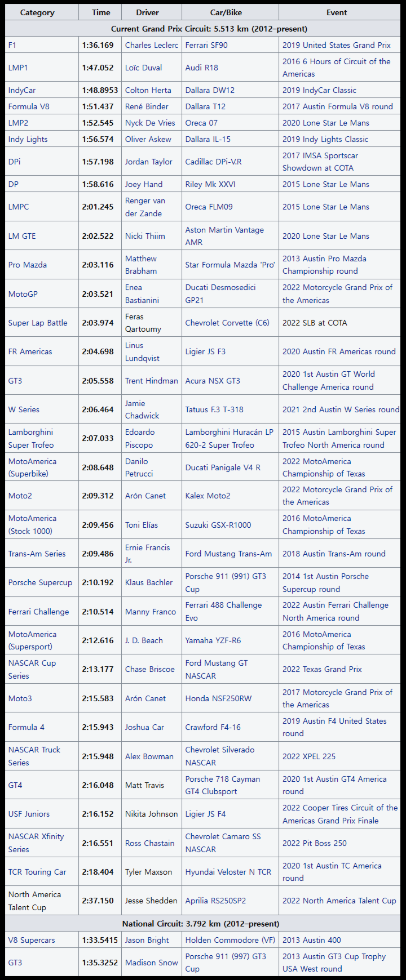Open the LM GTE category link
406x980 pixels.
22,236
